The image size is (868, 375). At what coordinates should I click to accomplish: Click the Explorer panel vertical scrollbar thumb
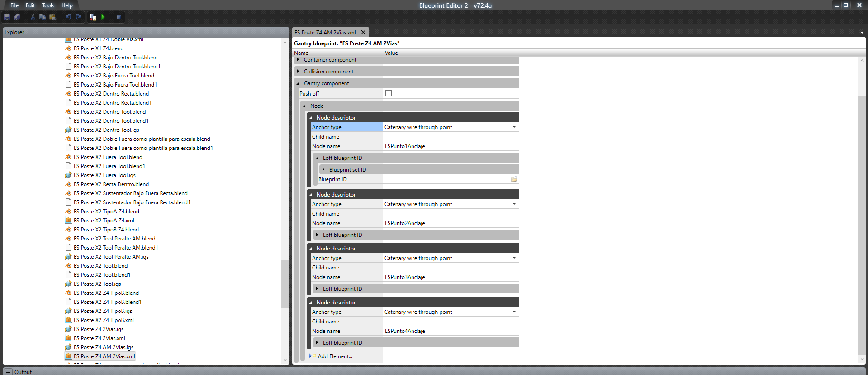tap(285, 284)
